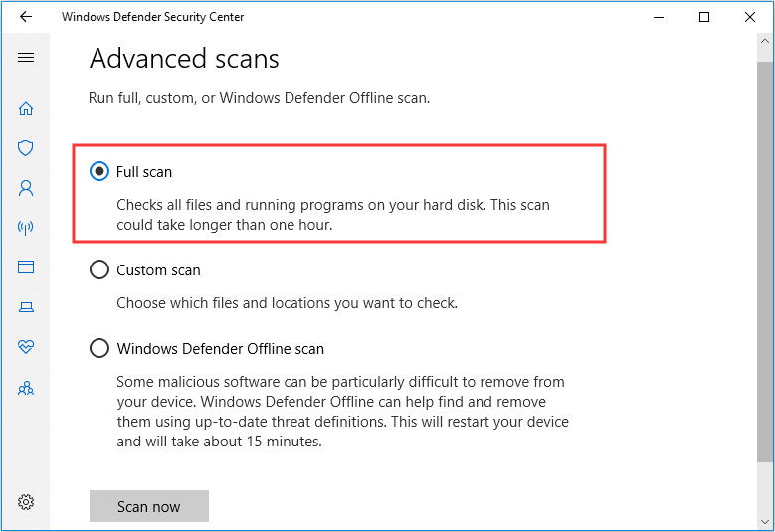Open Device security laptop icon
The image size is (775, 532).
26,307
